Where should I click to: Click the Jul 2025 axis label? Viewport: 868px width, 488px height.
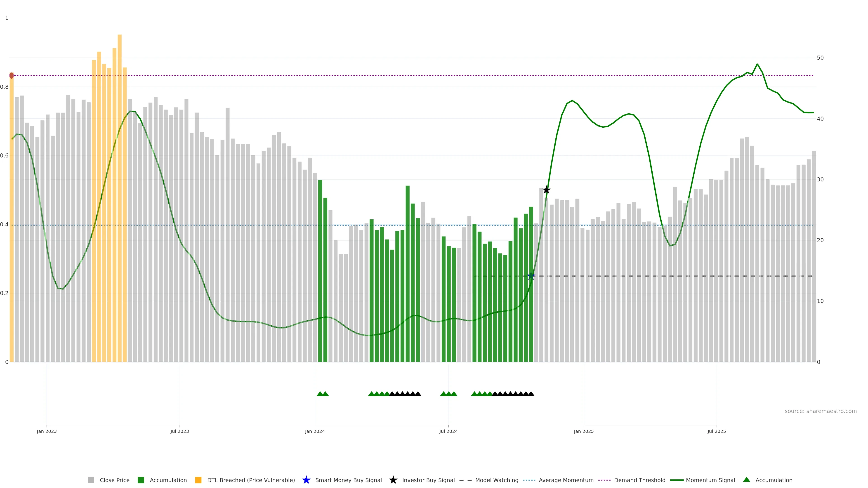pyautogui.click(x=717, y=432)
